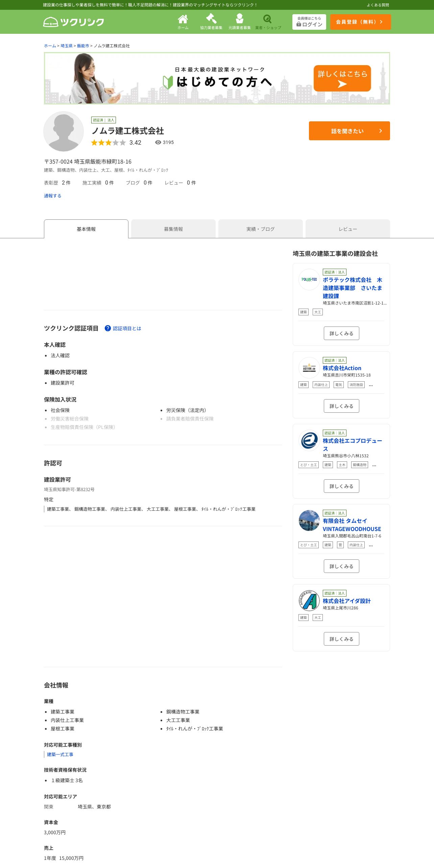The height and width of the screenshot is (868, 434).
Task: Click 施工実績 0件 stat
Action: (98, 183)
